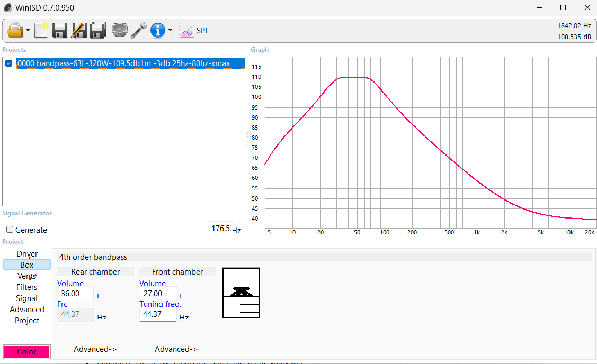This screenshot has width=597, height=364.
Task: Click the Rear chamber header
Action: coord(95,271)
